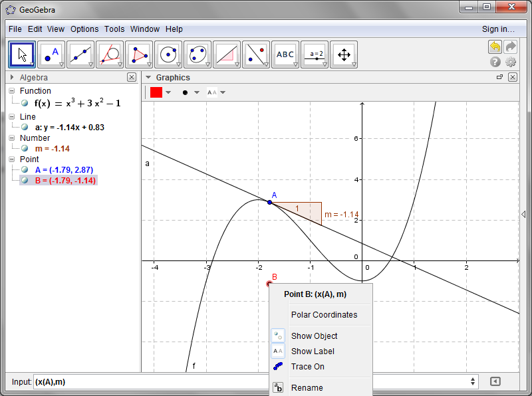The width and height of the screenshot is (532, 396).
Task: Click the input bar history button
Action: pyautogui.click(x=495, y=382)
